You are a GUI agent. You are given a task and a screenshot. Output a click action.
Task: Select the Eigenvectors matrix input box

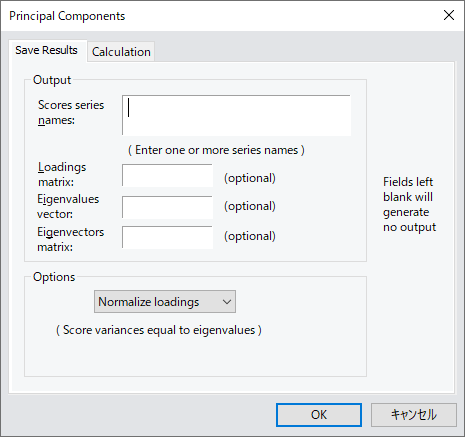(x=167, y=237)
